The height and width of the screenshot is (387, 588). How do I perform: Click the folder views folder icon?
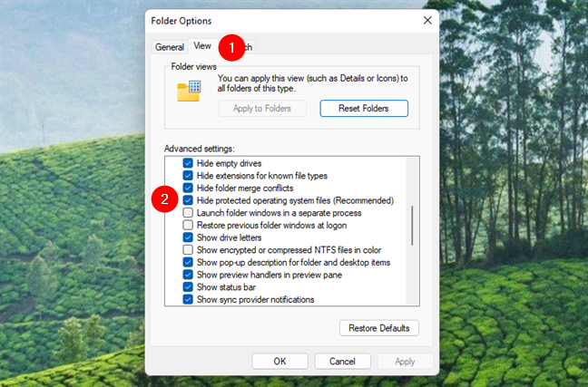tap(189, 91)
